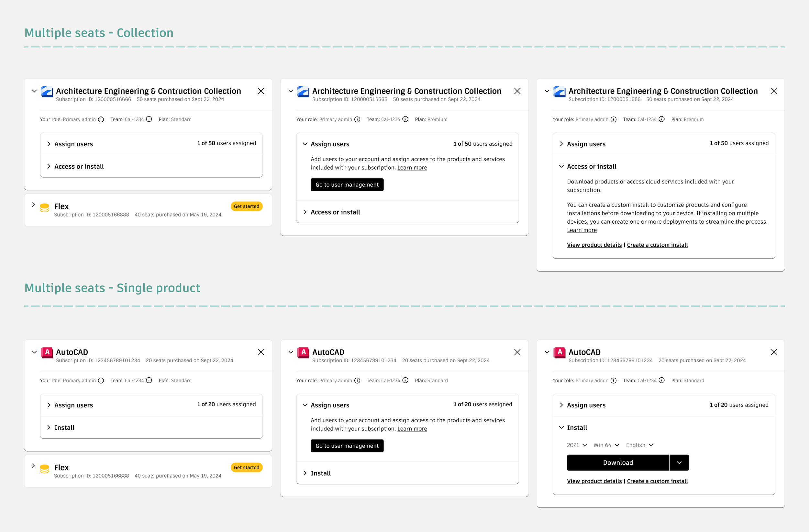This screenshot has height=532, width=809.
Task: Click the Primary admin info icon in the AutoCAD card with Download
Action: pyautogui.click(x=614, y=380)
